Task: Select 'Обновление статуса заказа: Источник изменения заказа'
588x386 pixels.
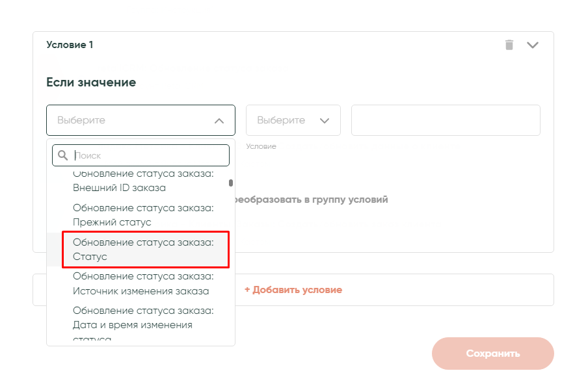Action: [x=143, y=284]
